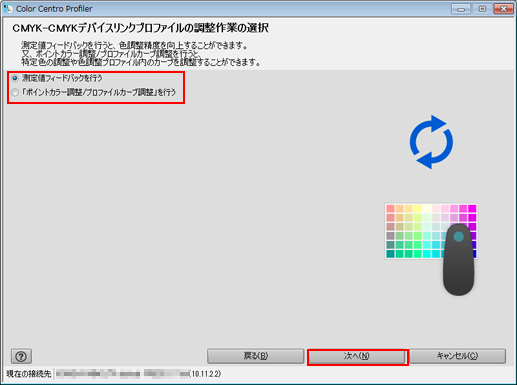
Task: Click the teal sensor dot on the colorimeter
Action: [x=459, y=236]
